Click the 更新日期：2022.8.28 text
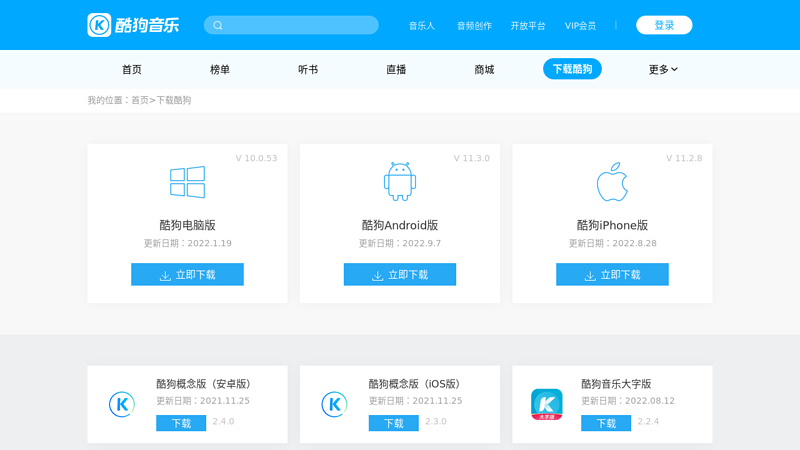Screen dimensions: 800x450 click(612, 243)
